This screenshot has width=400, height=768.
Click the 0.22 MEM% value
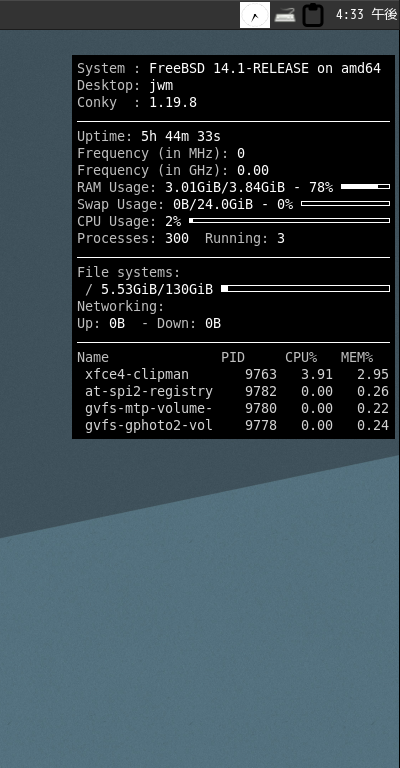[x=373, y=408]
